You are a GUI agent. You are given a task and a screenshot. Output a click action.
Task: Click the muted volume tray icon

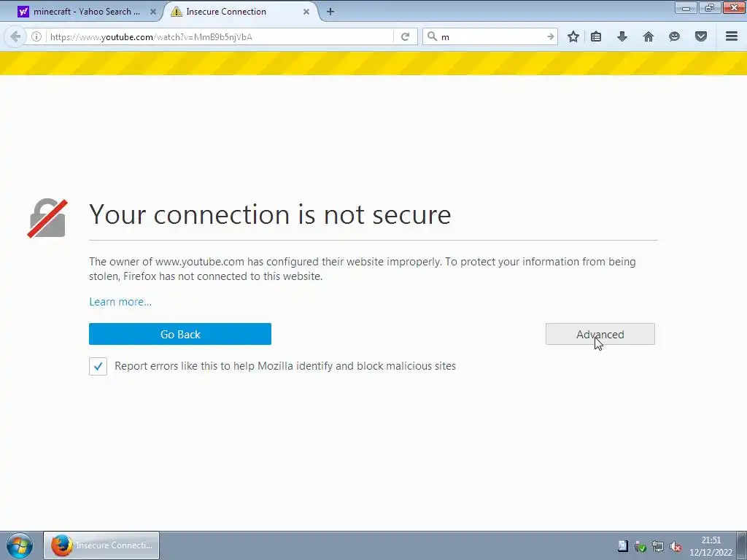[x=675, y=546]
